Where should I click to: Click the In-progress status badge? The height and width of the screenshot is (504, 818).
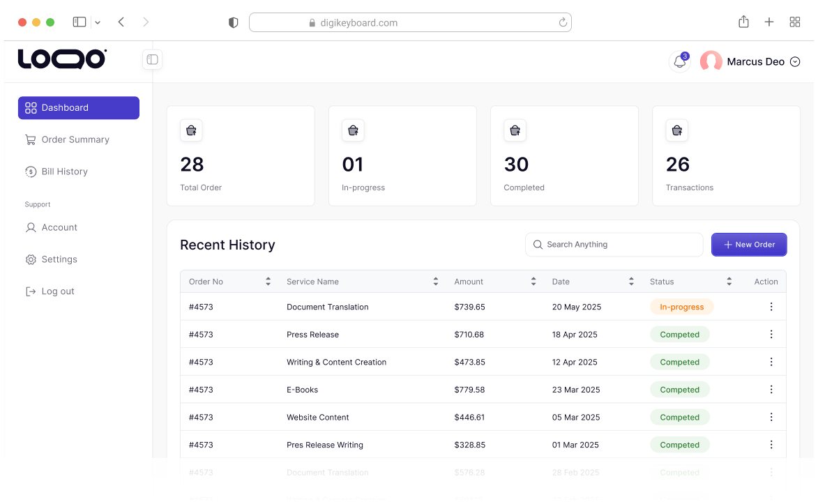681,307
